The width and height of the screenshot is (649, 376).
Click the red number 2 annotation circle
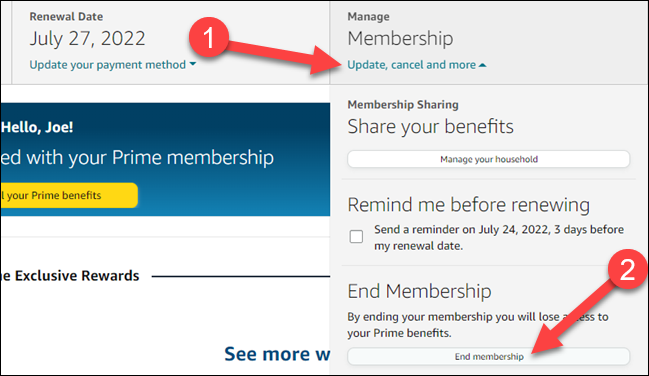point(627,270)
